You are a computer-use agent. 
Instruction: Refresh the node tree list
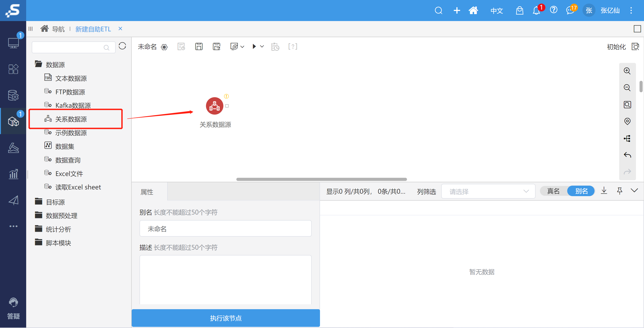(122, 46)
